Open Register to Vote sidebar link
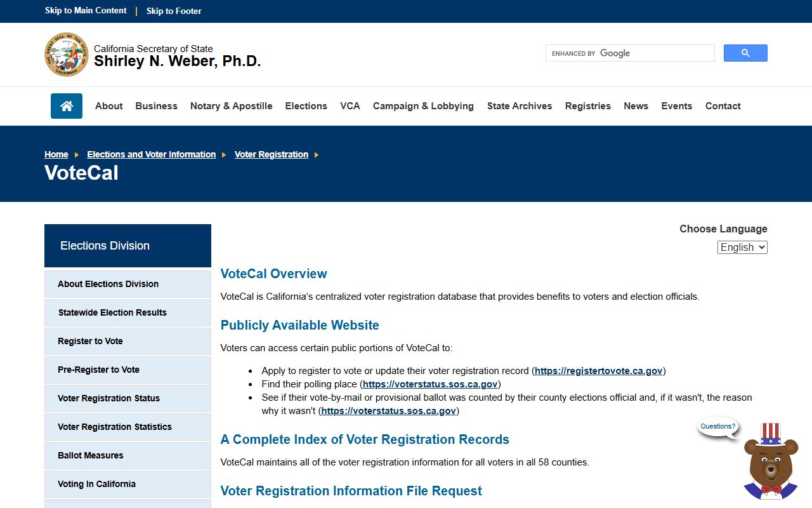The width and height of the screenshot is (812, 508). [x=128, y=341]
